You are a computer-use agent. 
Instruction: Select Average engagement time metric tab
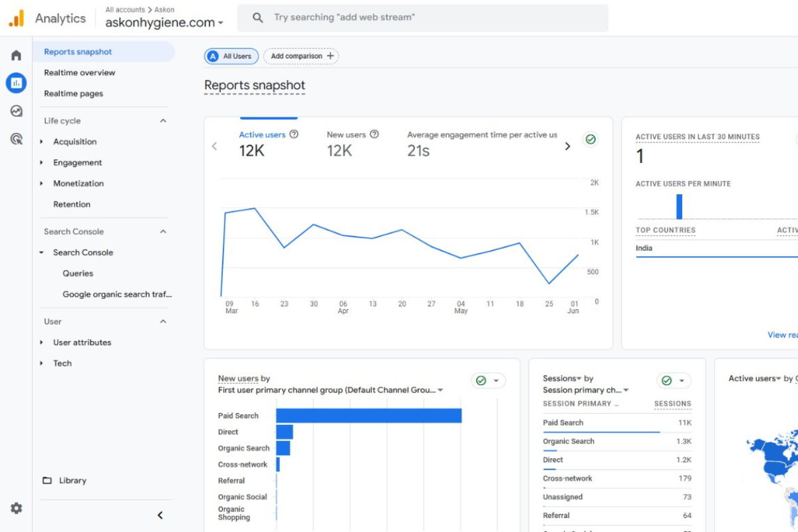pyautogui.click(x=482, y=143)
